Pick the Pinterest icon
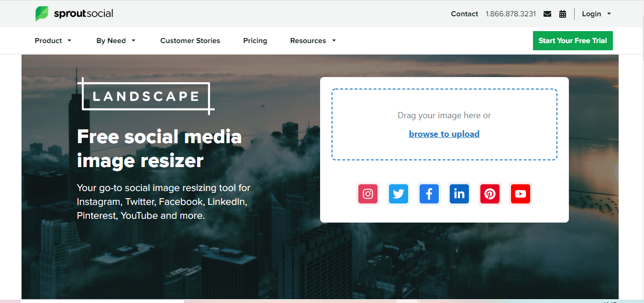This screenshot has width=644, height=303. click(x=490, y=194)
